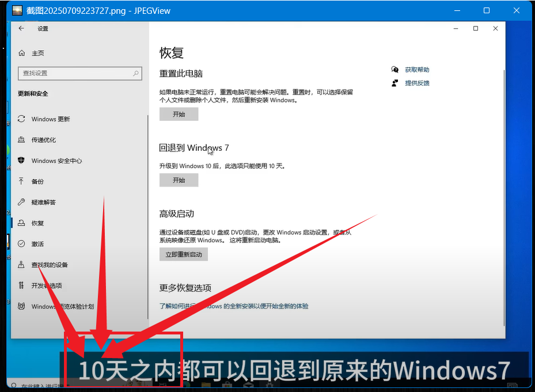The image size is (535, 392).
Task: Click 开始 under 回退到 Windows 7
Action: (179, 180)
